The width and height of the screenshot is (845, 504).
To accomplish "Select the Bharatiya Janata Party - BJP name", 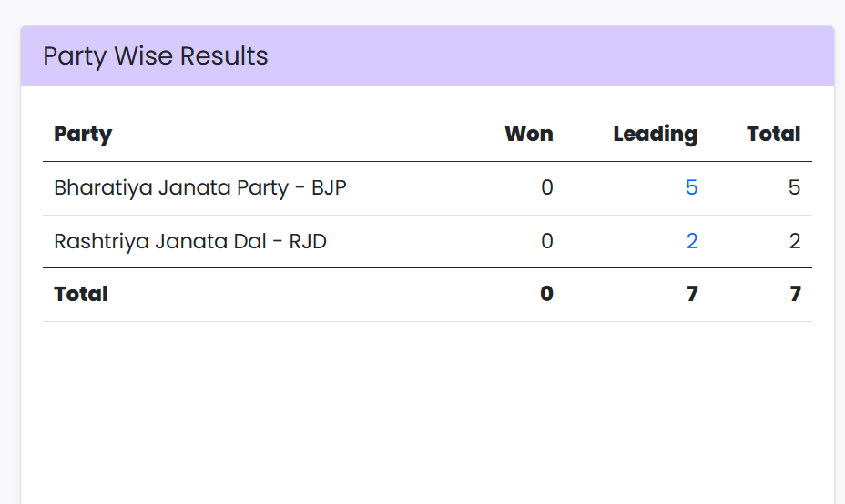I will pos(200,187).
